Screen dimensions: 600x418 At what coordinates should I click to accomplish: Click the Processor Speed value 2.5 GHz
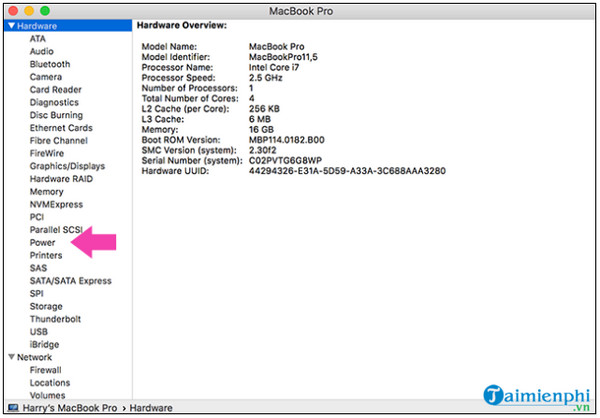coord(266,78)
